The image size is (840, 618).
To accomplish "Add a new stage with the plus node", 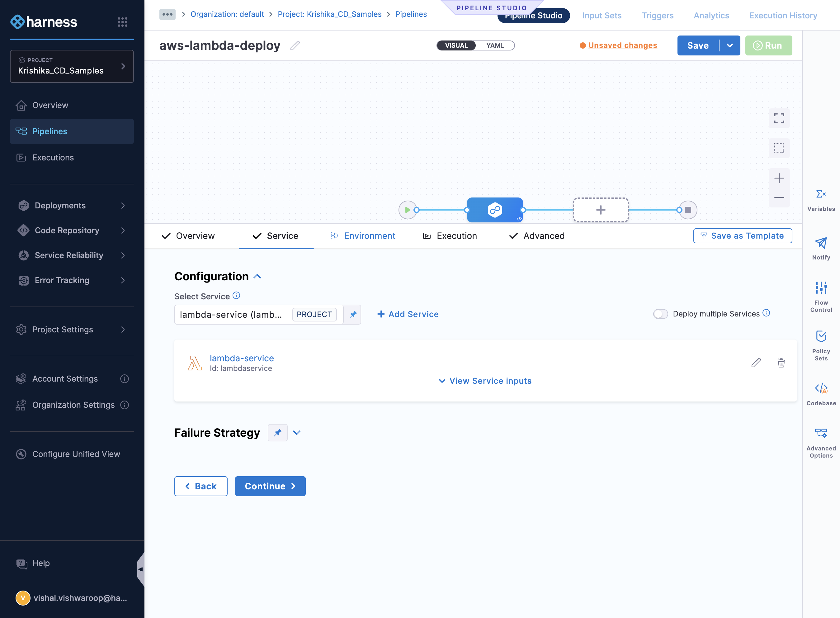I will (x=601, y=210).
